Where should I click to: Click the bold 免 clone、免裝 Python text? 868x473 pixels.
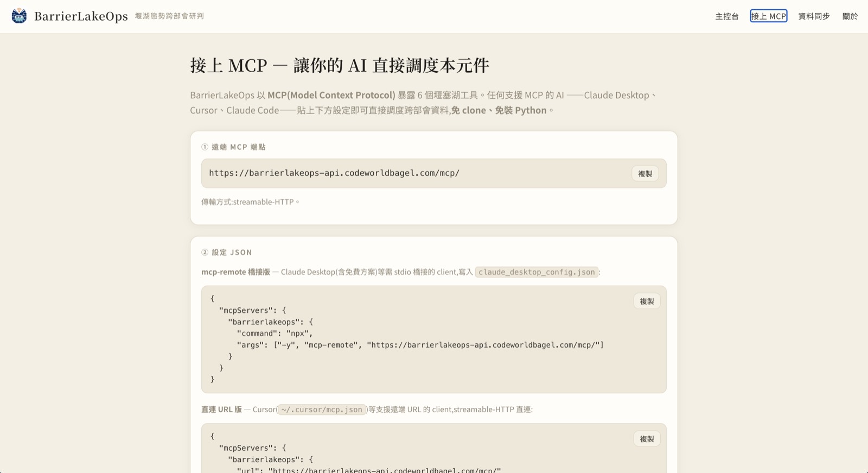[499, 110]
